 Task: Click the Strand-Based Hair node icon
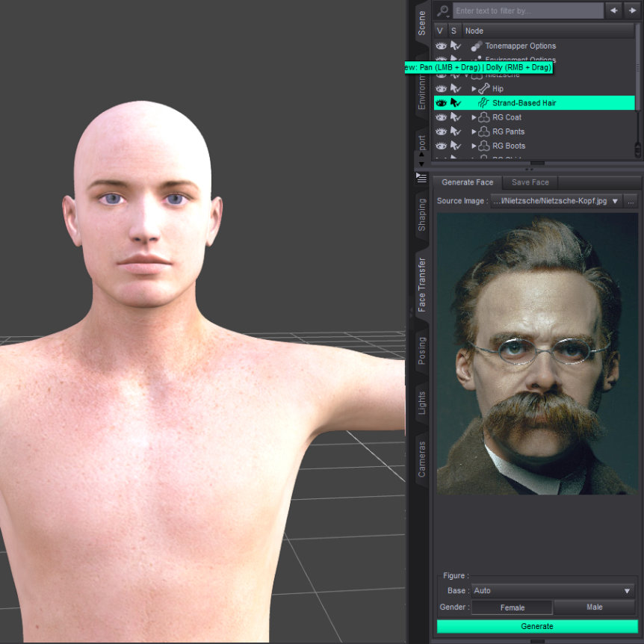(483, 103)
